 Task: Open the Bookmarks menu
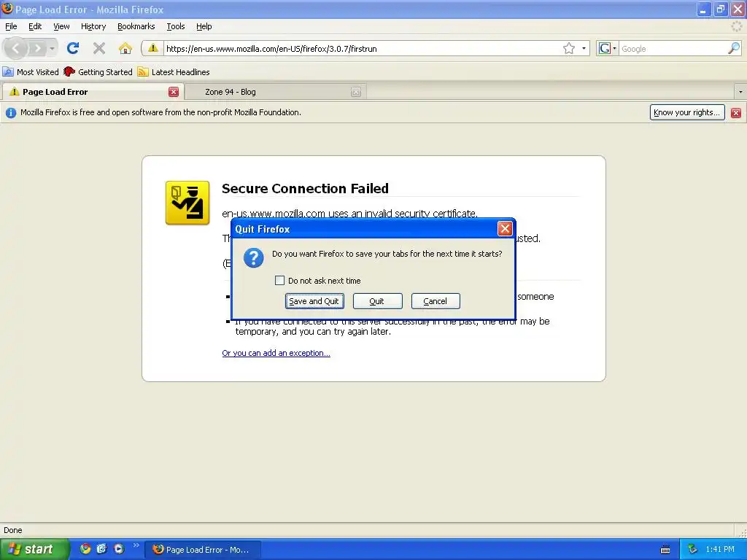[136, 27]
